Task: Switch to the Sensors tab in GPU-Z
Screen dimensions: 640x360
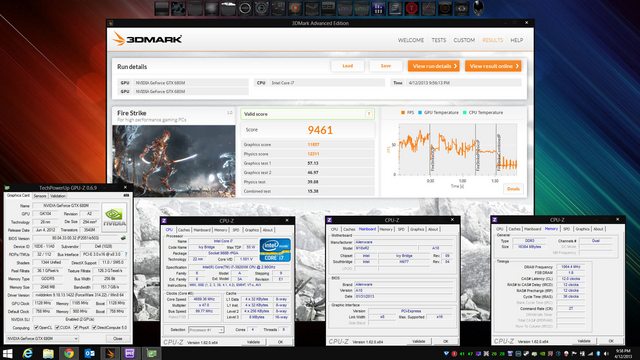Action: click(x=40, y=196)
